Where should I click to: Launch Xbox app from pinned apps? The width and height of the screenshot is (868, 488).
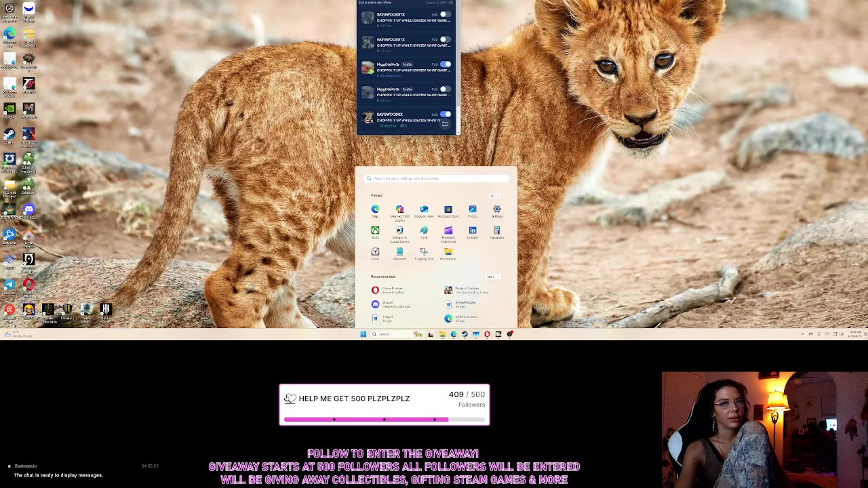[375, 232]
